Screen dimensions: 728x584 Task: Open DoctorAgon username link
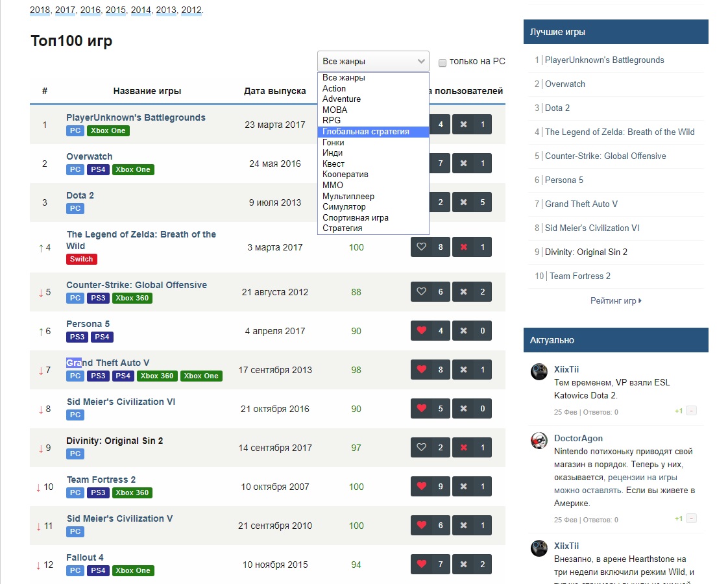pos(578,438)
